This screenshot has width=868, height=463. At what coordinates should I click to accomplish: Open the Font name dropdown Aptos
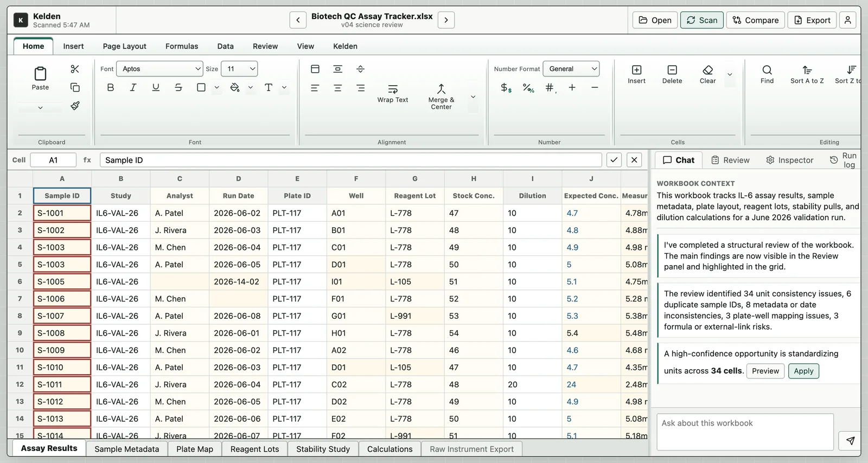tap(159, 69)
